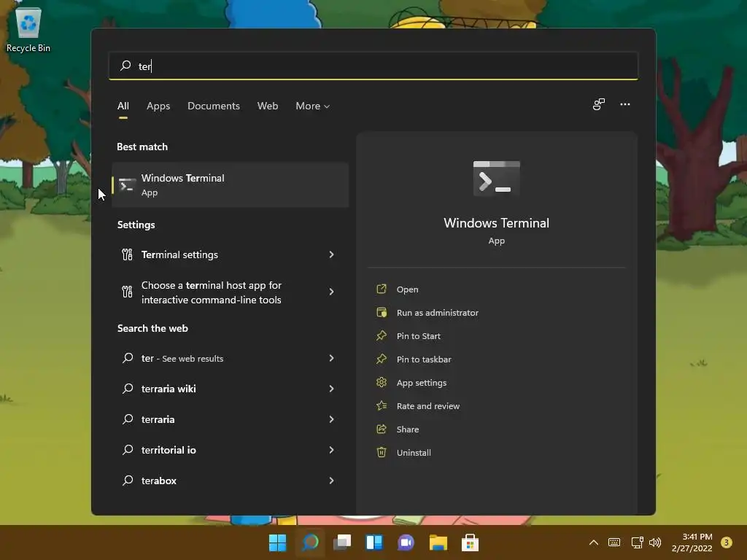Click the volume speaker icon in tray
The image size is (747, 560).
pyautogui.click(x=655, y=542)
